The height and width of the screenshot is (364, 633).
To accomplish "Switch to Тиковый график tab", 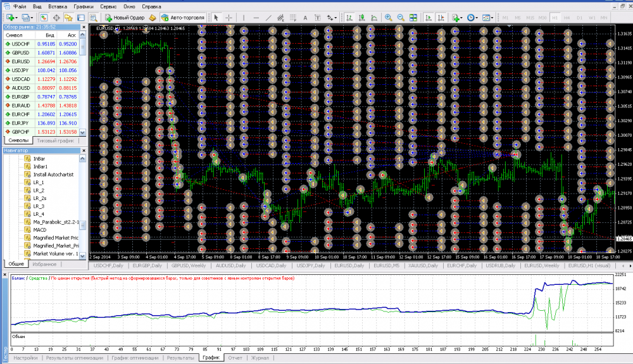I will (56, 141).
